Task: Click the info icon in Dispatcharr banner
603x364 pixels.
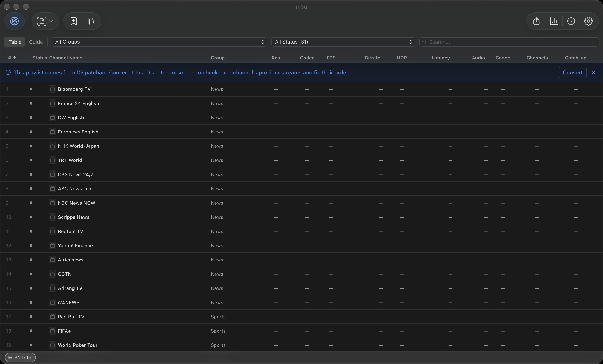Action: [x=8, y=72]
